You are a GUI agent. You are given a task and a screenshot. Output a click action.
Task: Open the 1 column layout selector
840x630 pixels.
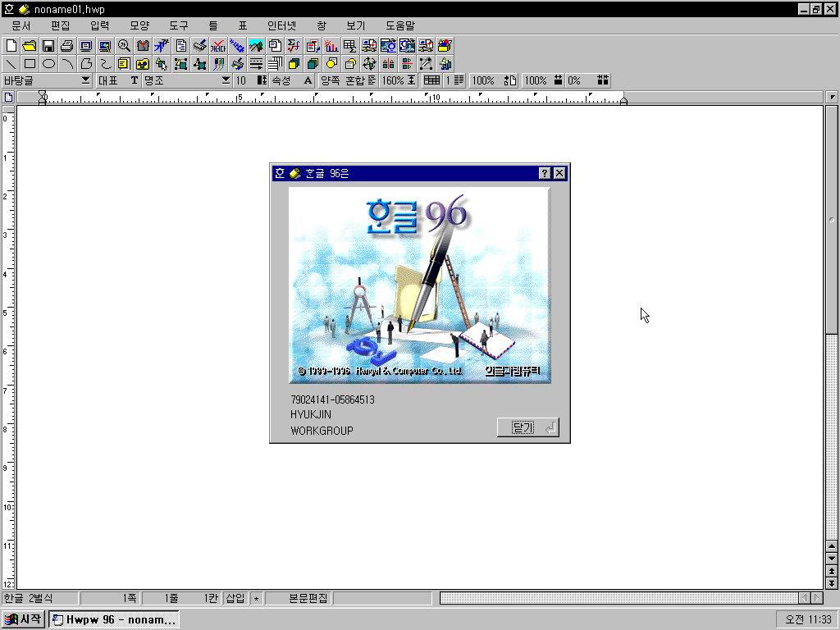pos(454,80)
